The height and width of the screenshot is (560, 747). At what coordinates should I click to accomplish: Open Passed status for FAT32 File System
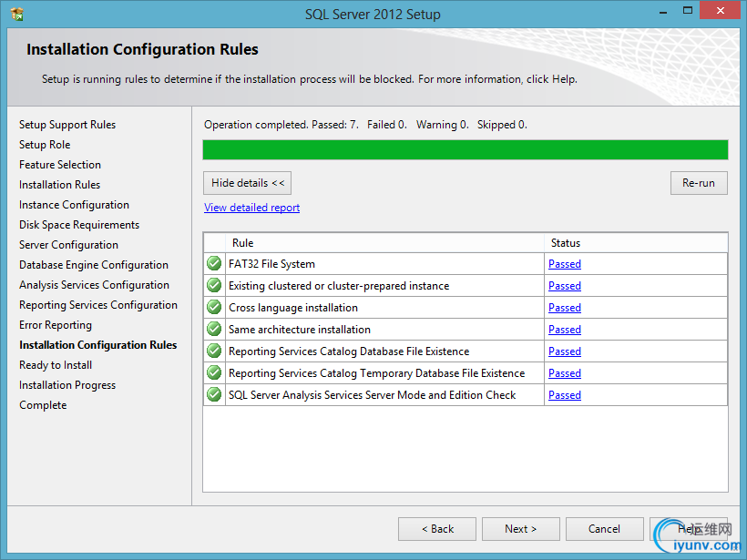tap(565, 264)
